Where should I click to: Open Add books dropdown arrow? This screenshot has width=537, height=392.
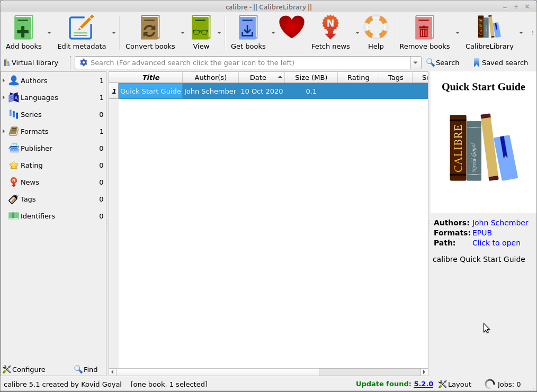(49, 33)
